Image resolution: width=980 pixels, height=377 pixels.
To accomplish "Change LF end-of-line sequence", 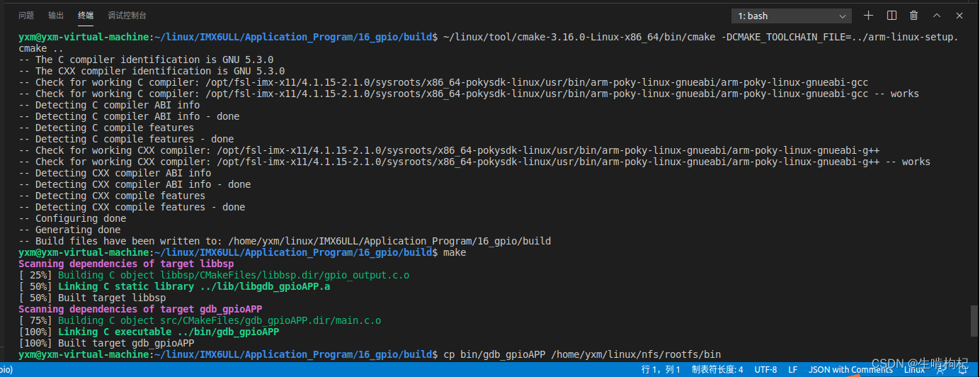I will point(793,370).
